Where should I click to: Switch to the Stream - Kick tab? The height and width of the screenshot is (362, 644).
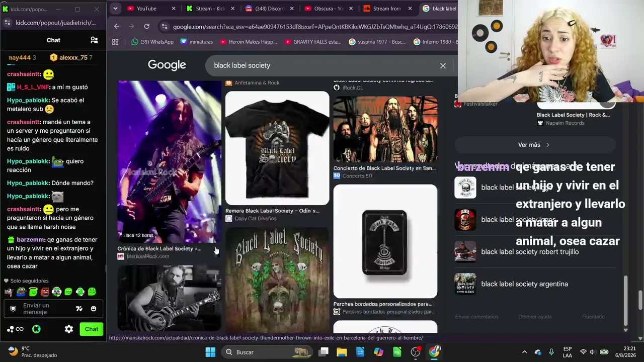pos(210,9)
